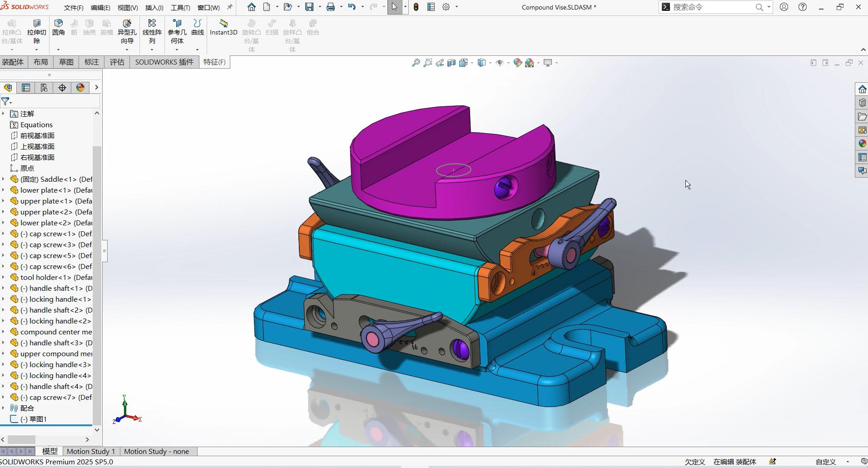Click the 圆角 fillet tool icon

[x=58, y=24]
